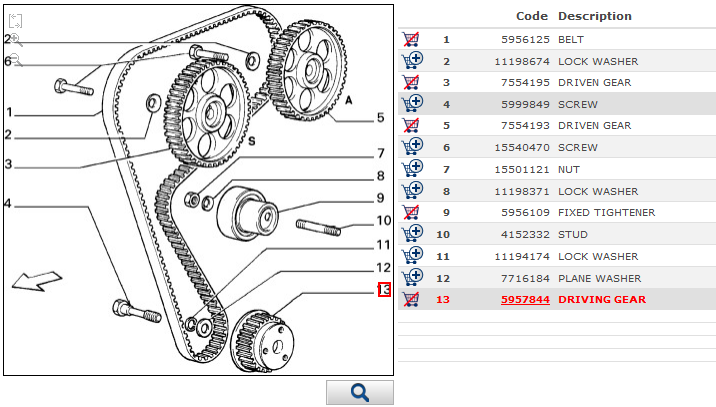Click the zoom out magnifier on diagram
This screenshot has height=407, width=716.
click(15, 61)
